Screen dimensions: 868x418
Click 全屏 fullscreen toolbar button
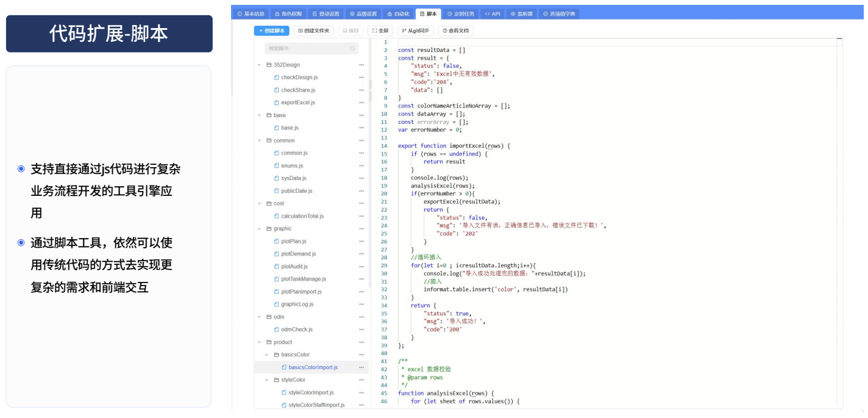coord(380,31)
